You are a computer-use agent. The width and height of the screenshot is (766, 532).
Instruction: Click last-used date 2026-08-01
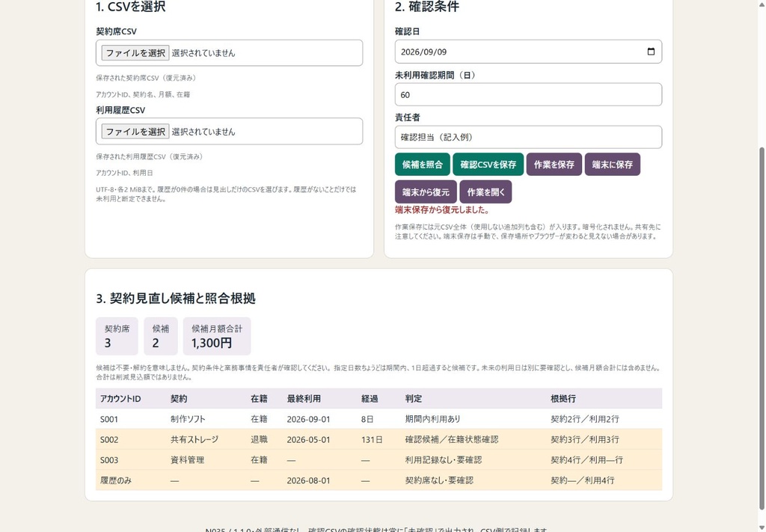click(x=308, y=480)
